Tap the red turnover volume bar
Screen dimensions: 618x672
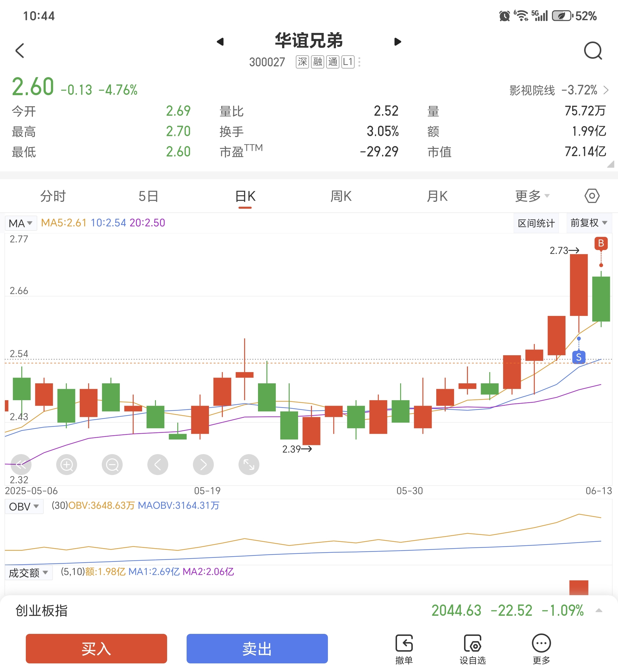(578, 588)
